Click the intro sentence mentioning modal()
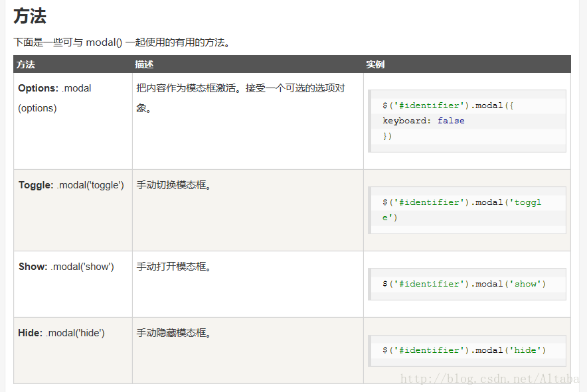This screenshot has width=587, height=392. (x=122, y=42)
